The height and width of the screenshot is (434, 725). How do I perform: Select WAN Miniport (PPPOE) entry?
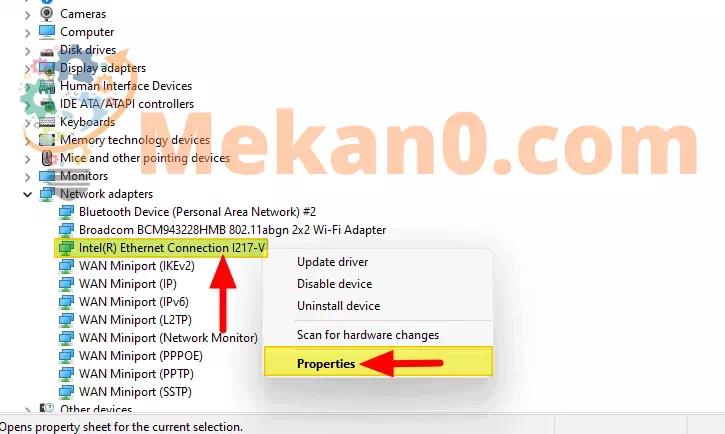[x=141, y=356]
